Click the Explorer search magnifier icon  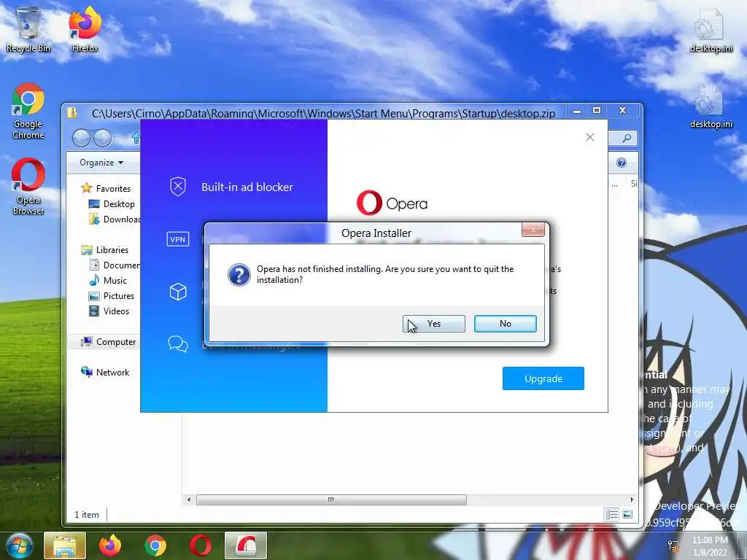(627, 138)
